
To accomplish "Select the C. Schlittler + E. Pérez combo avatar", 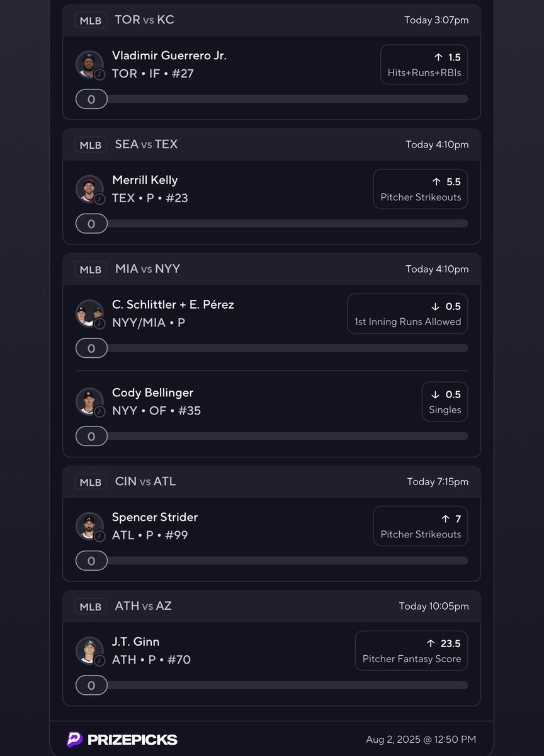I will click(89, 314).
